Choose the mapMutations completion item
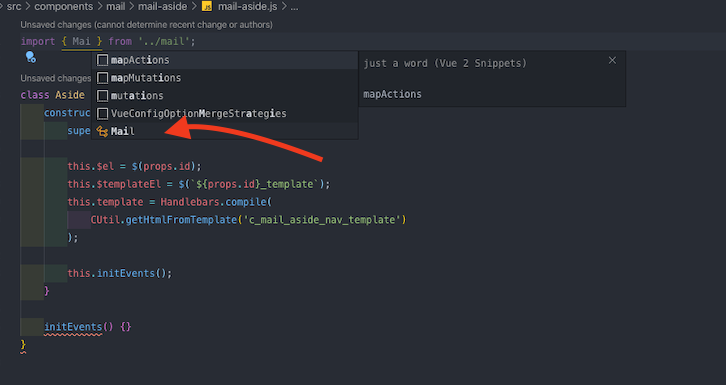726x385 pixels. tap(225, 78)
